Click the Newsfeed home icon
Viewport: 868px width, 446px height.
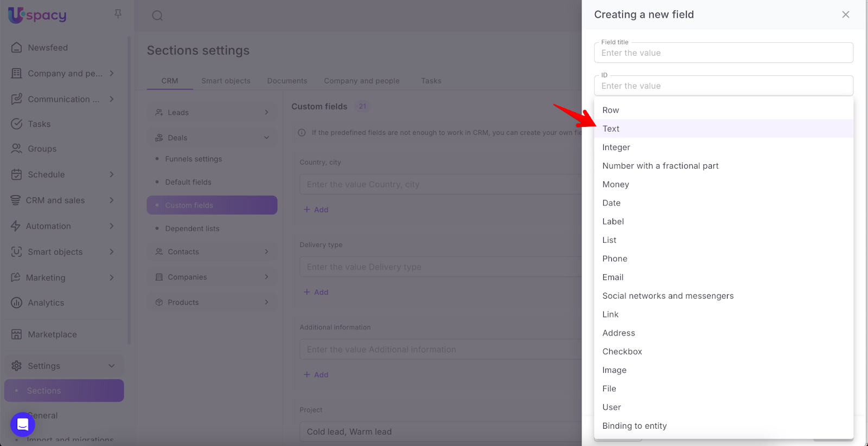17,48
